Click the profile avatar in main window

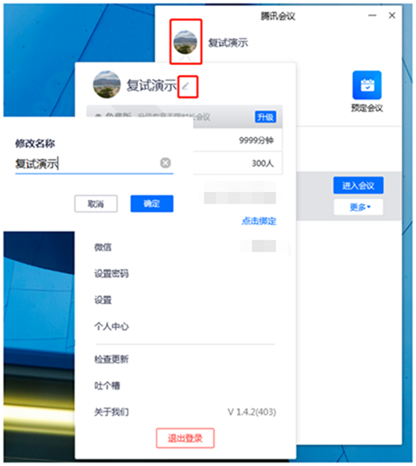point(185,42)
